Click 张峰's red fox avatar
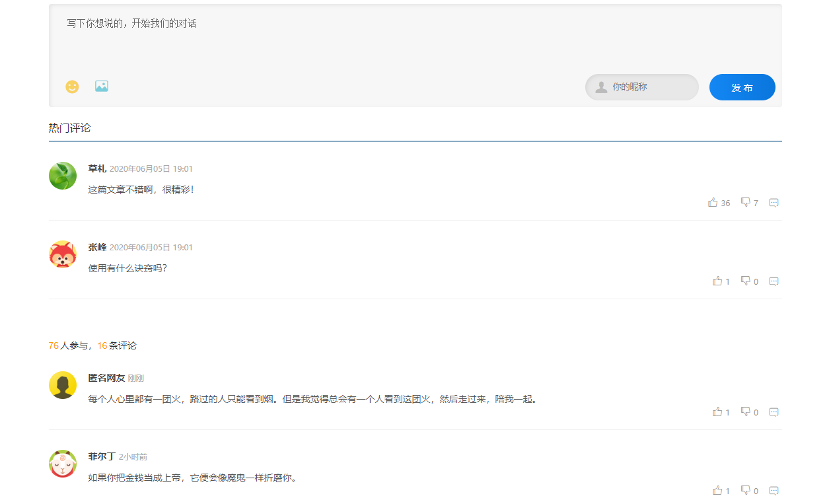This screenshot has width=829, height=504. click(x=63, y=254)
